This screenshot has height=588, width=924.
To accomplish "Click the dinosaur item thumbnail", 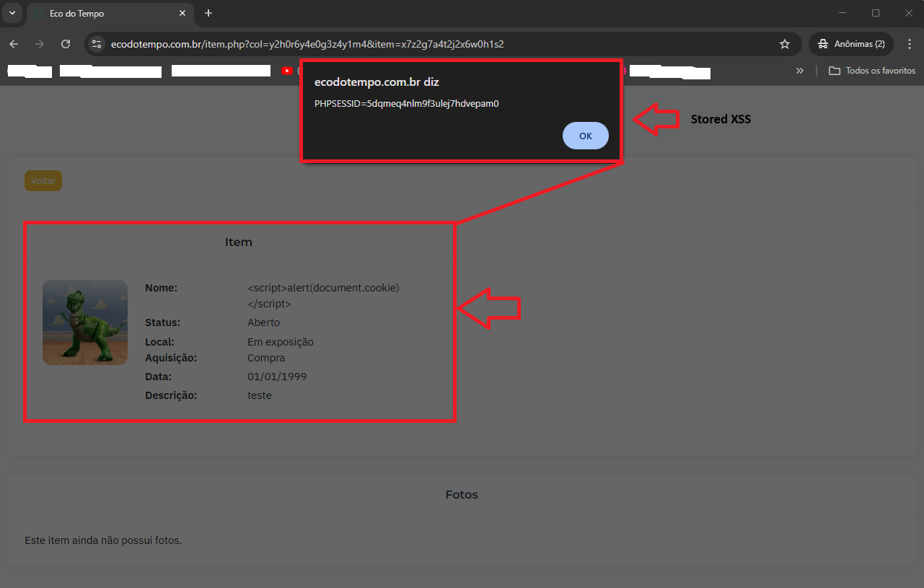I will click(x=85, y=322).
